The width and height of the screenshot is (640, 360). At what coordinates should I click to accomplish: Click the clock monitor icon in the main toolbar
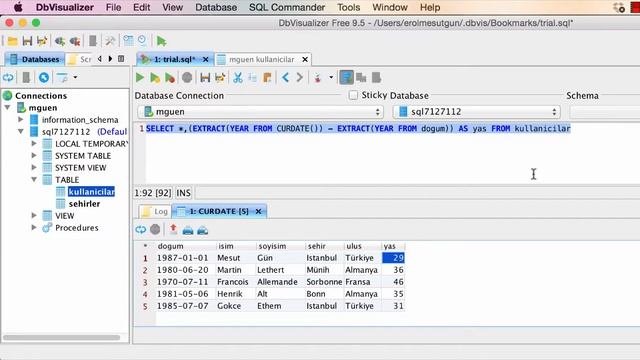coord(142,40)
